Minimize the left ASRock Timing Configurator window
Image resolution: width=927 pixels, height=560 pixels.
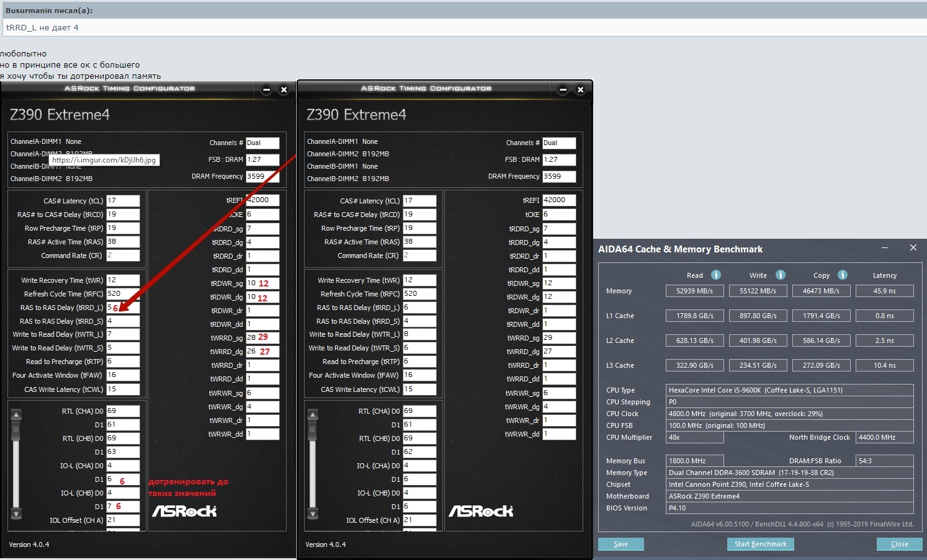(266, 90)
